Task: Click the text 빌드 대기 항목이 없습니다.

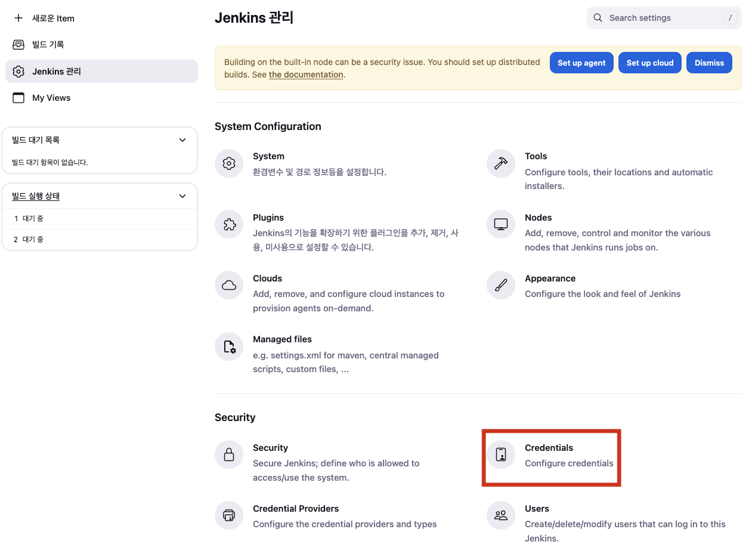Action: click(x=50, y=162)
